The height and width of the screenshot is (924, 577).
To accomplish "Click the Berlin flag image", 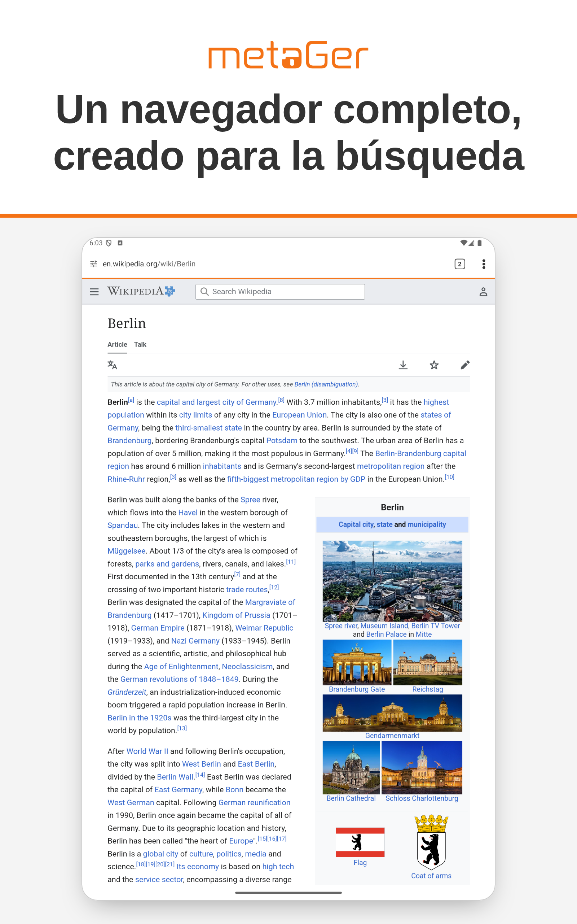I will (360, 842).
